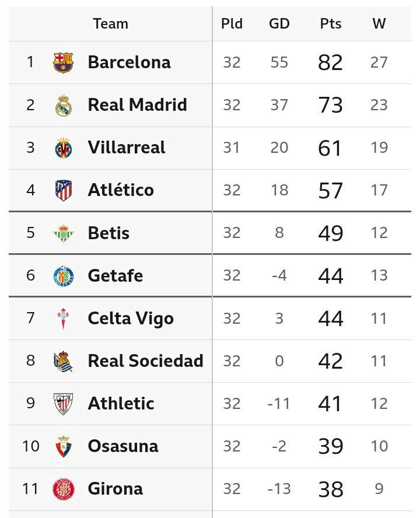Click the Atlético club crest
This screenshot has width=420, height=518.
click(x=64, y=190)
